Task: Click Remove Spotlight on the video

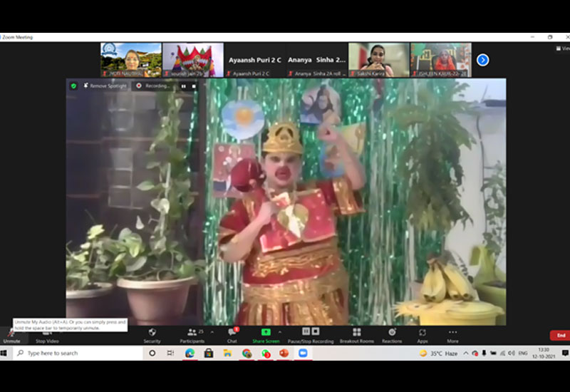Action: click(x=105, y=86)
